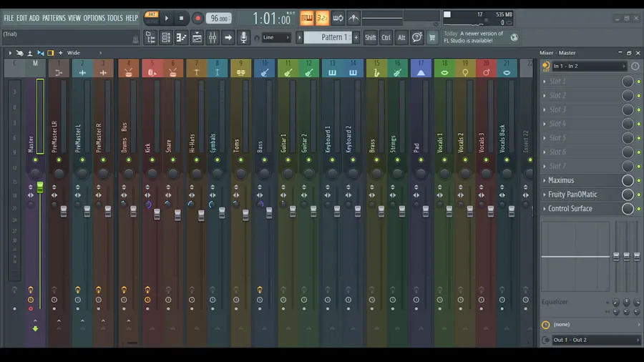Open the ADD menu
Image resolution: width=644 pixels, height=362 pixels.
click(x=34, y=18)
